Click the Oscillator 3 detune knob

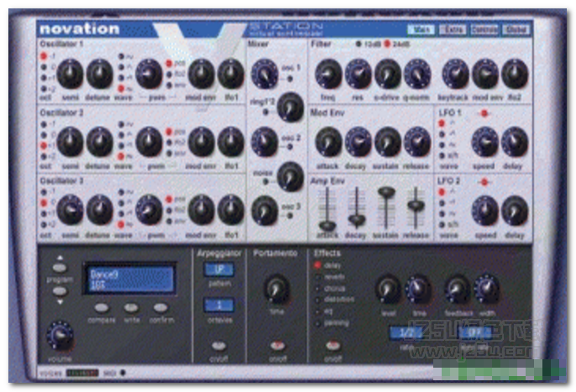pyautogui.click(x=99, y=210)
